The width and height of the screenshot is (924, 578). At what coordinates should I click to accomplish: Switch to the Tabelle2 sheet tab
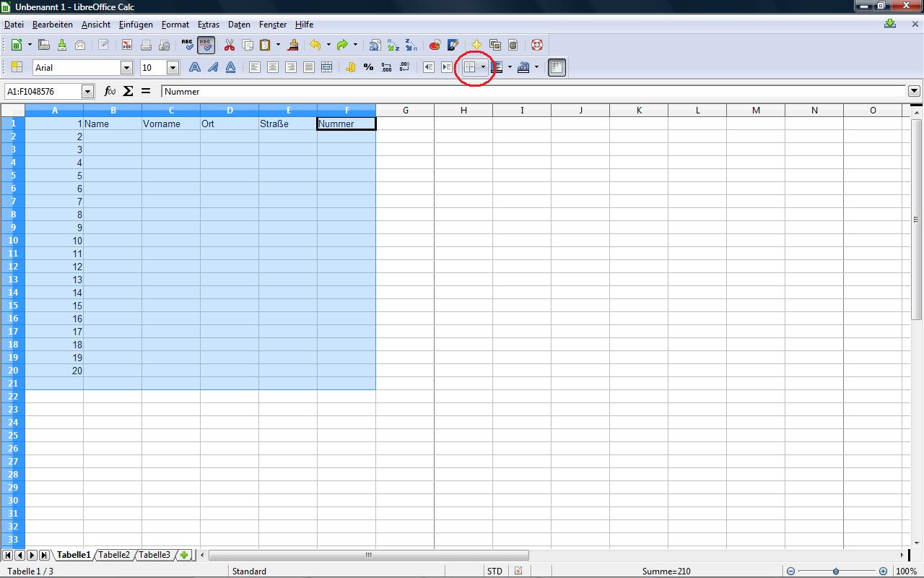click(x=114, y=555)
